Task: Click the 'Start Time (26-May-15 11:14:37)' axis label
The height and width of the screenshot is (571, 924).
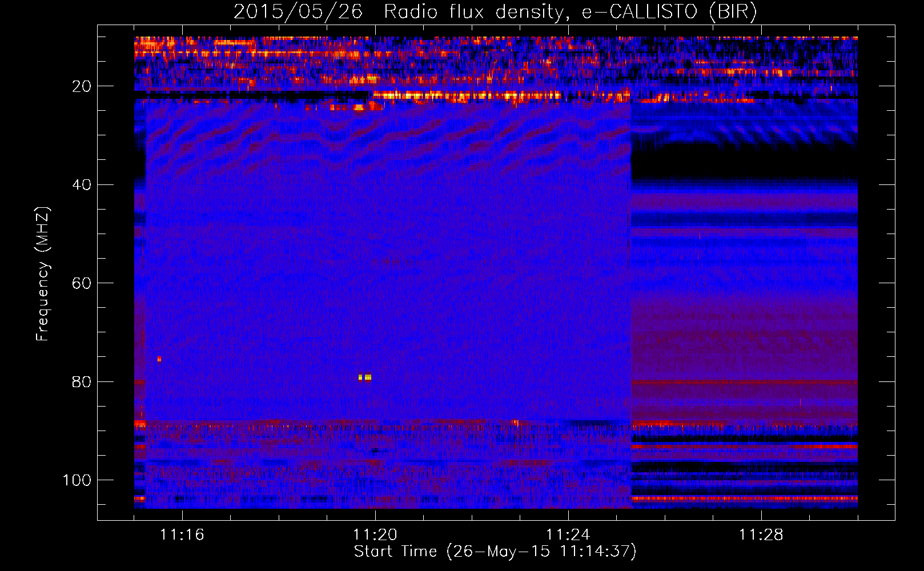Action: coord(495,552)
